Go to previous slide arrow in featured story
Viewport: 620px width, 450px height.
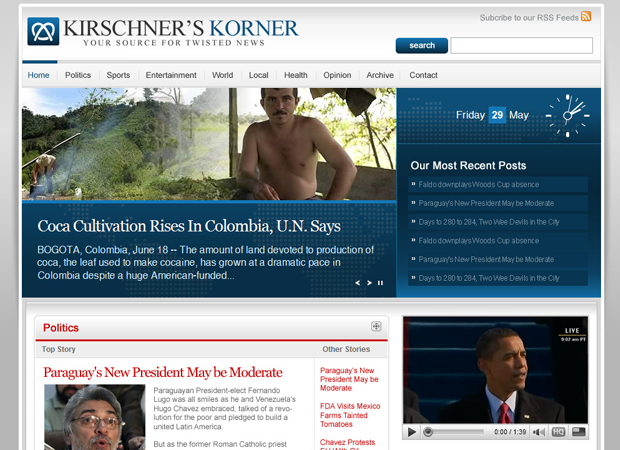tap(357, 283)
